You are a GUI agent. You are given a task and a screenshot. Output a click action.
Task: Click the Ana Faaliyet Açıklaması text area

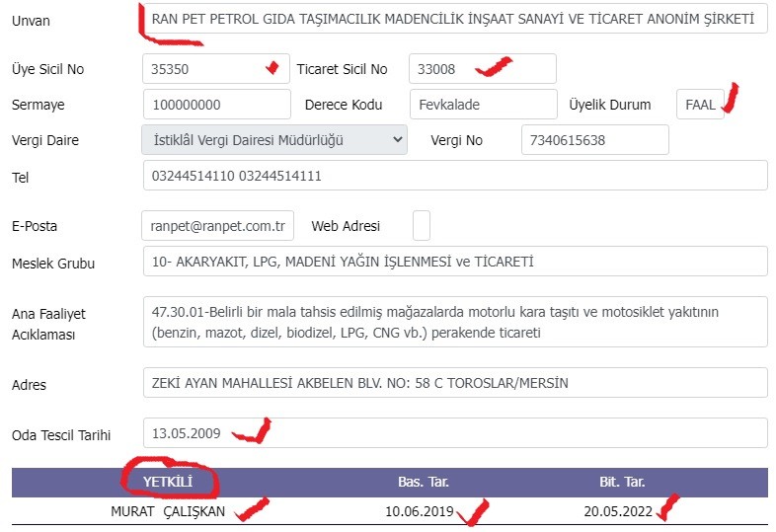455,322
